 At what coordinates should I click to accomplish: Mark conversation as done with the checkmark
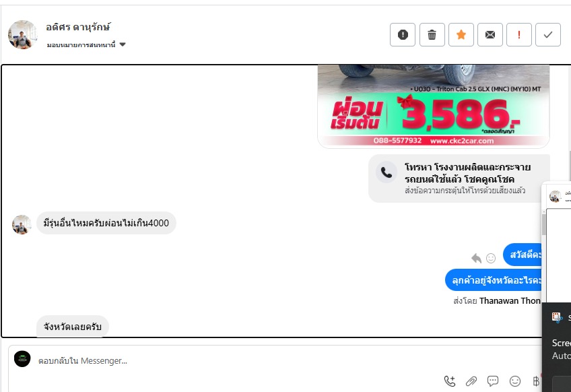(547, 34)
